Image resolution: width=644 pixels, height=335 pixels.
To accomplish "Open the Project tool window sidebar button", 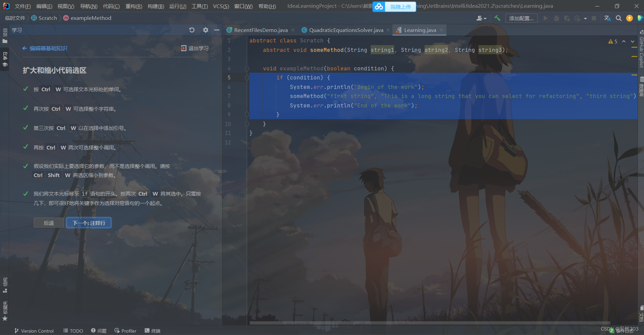I will (x=5, y=36).
